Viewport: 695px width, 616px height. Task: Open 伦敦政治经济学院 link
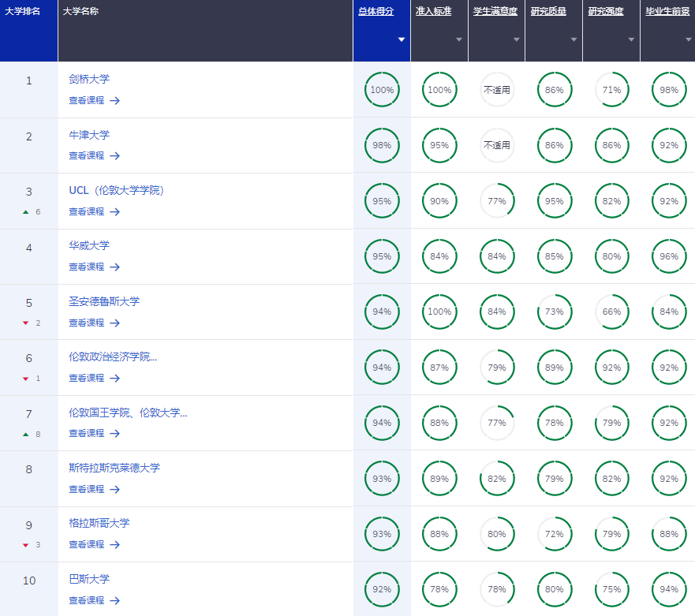(113, 357)
